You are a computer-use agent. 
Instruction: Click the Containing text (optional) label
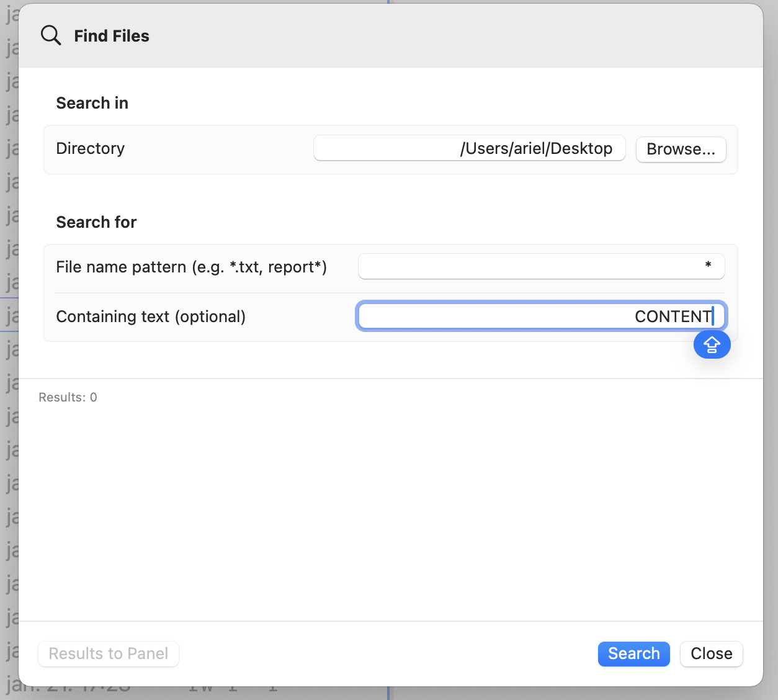(151, 316)
